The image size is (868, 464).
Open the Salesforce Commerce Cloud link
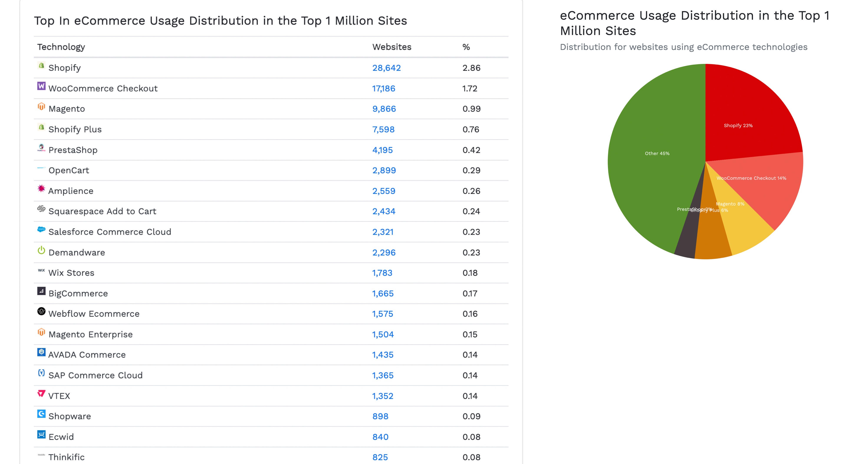[110, 232]
